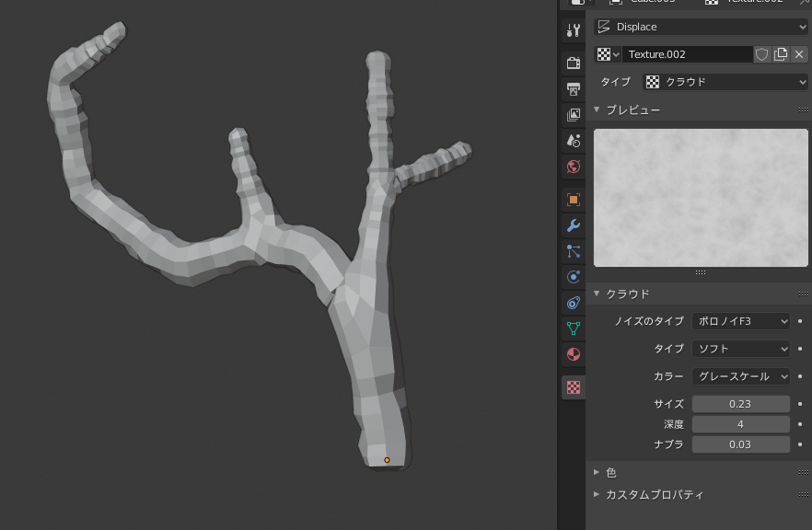Animate the ナブラ property dot
The width and height of the screenshot is (812, 530).
[x=800, y=444]
